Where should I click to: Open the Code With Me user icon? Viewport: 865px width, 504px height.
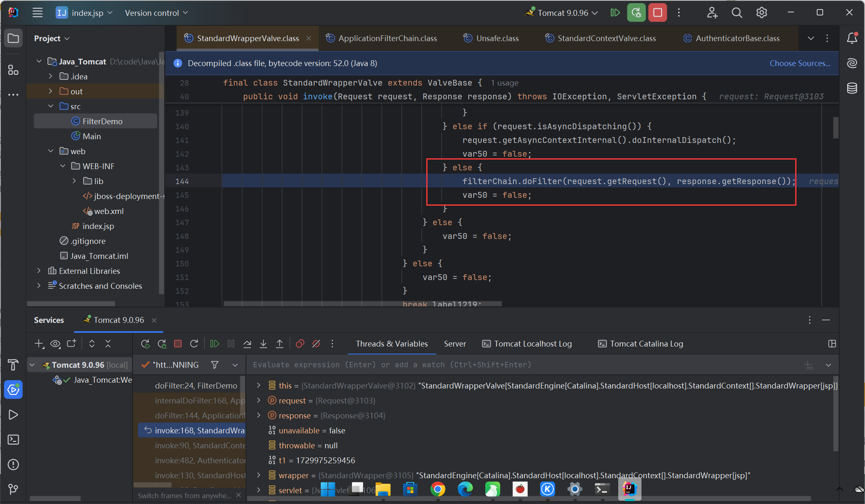(712, 13)
